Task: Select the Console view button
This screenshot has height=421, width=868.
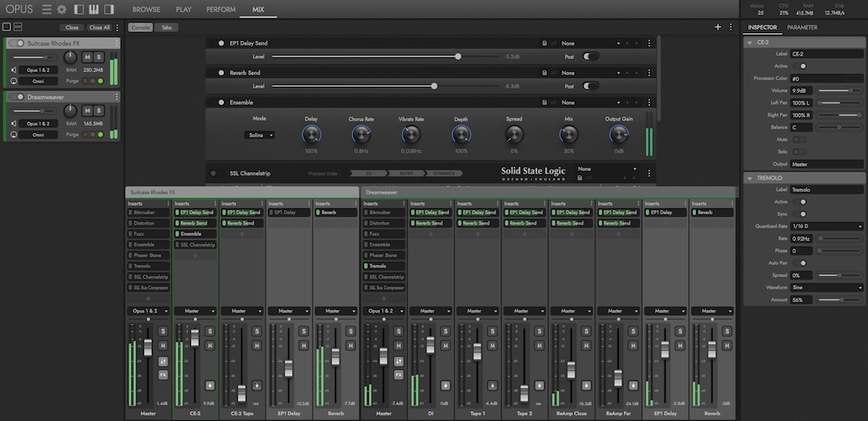Action: pyautogui.click(x=141, y=27)
